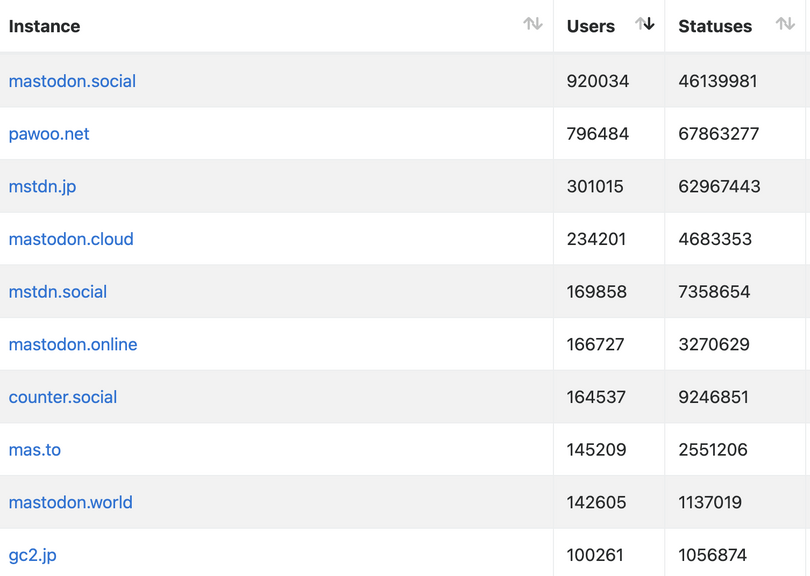The height and width of the screenshot is (576, 810).
Task: Toggle the Users column sort arrows
Action: pyautogui.click(x=645, y=24)
